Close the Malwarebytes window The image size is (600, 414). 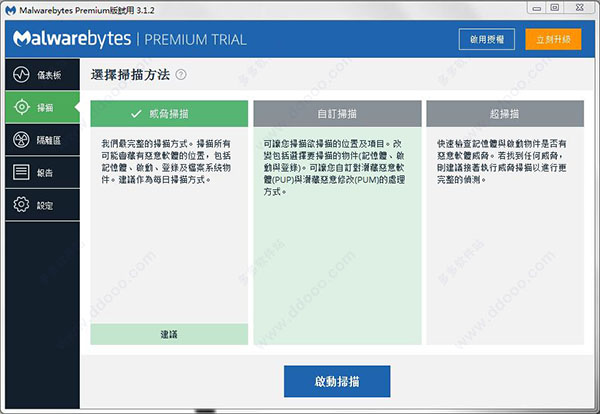[x=580, y=8]
